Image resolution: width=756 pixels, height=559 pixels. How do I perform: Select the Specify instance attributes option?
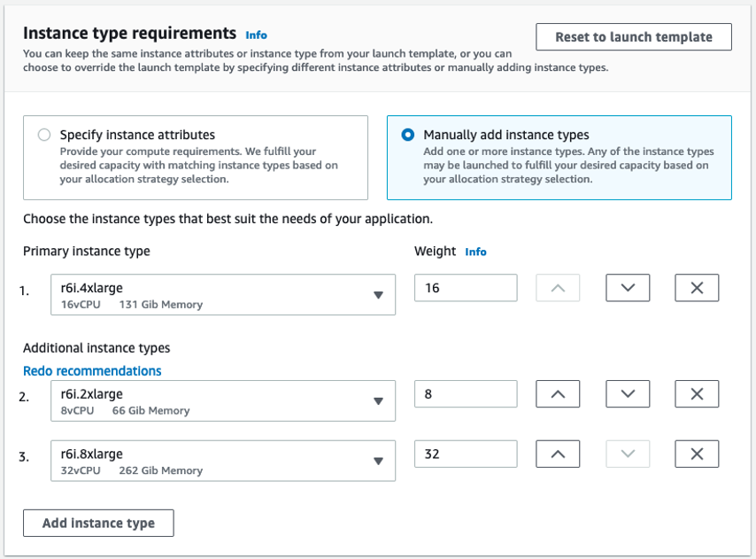coord(44,136)
